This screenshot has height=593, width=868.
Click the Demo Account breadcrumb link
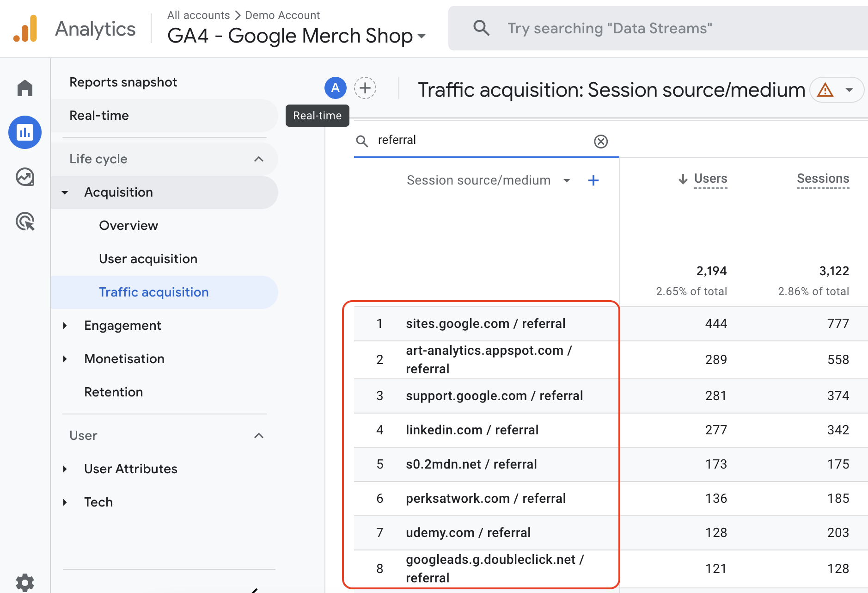(x=282, y=15)
